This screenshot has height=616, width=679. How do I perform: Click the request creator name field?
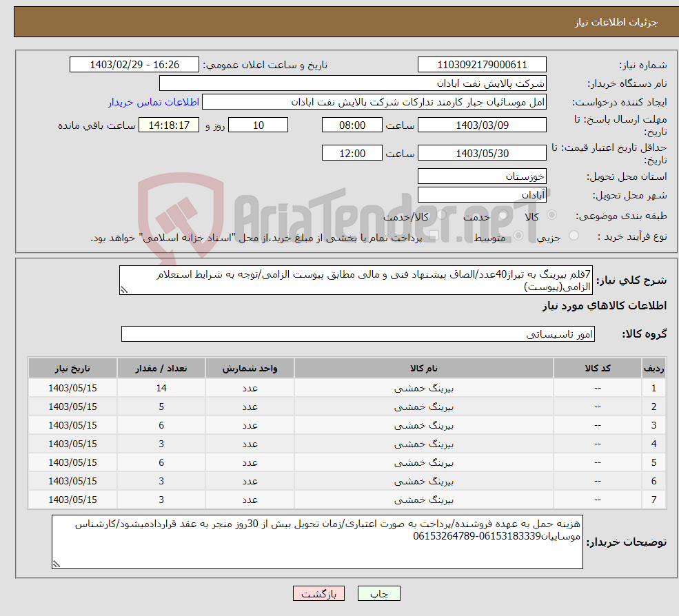pyautogui.click(x=374, y=102)
